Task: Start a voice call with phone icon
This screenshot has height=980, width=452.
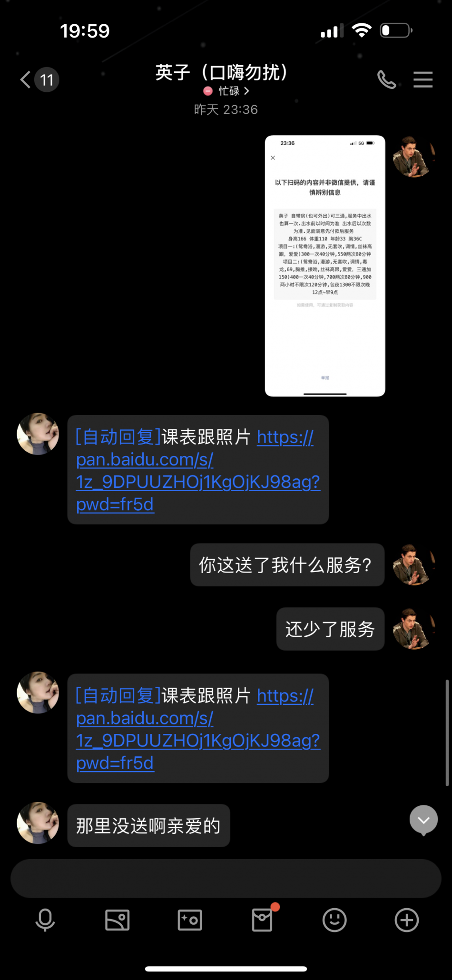Action: (x=387, y=79)
